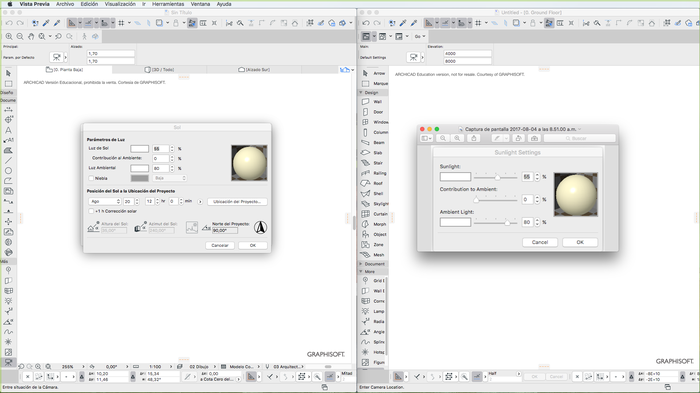Expand the Document section in right toolbox
Viewport: 700px width, 393px height.
[x=361, y=264]
